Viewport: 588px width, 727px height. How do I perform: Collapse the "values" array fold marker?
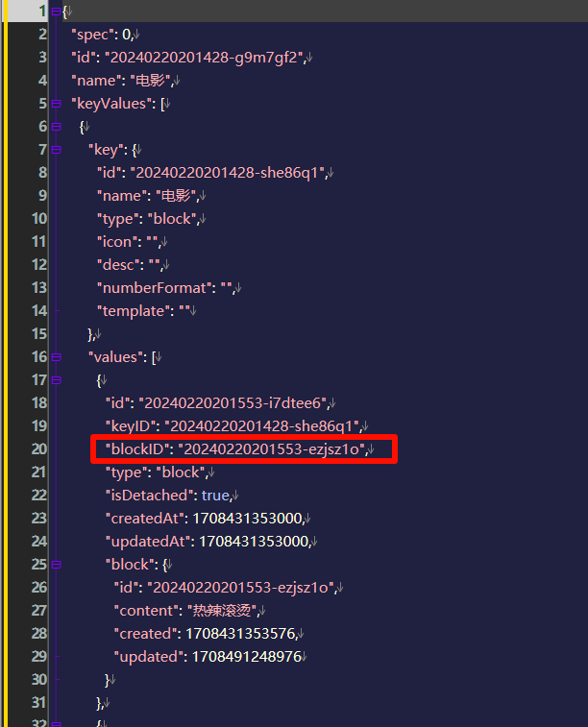pyautogui.click(x=56, y=357)
